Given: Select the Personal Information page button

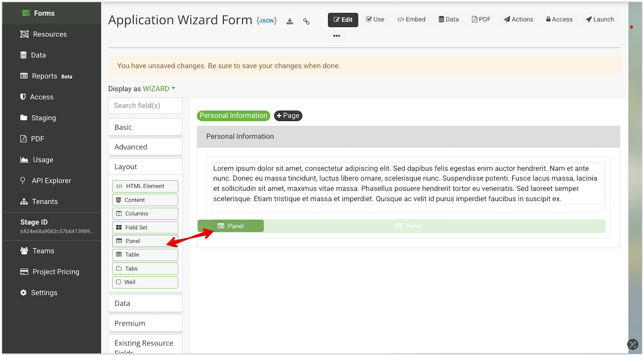Looking at the screenshot, I should pyautogui.click(x=233, y=116).
